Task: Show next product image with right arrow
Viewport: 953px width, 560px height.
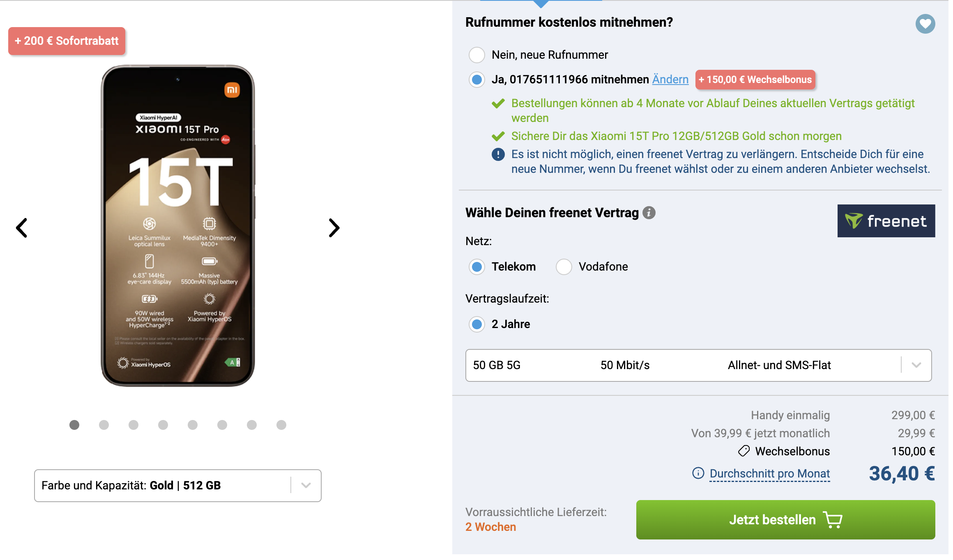Action: tap(334, 228)
